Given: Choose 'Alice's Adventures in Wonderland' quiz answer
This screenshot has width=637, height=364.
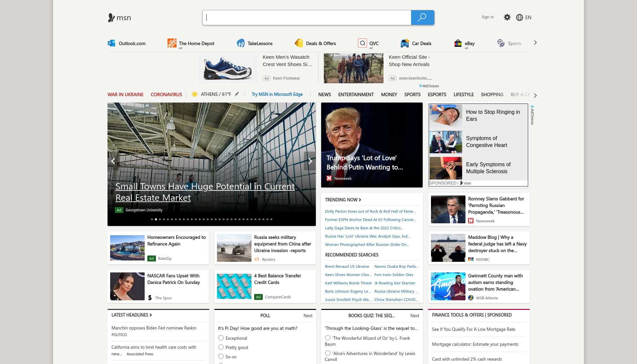Looking at the screenshot, I should [328, 353].
